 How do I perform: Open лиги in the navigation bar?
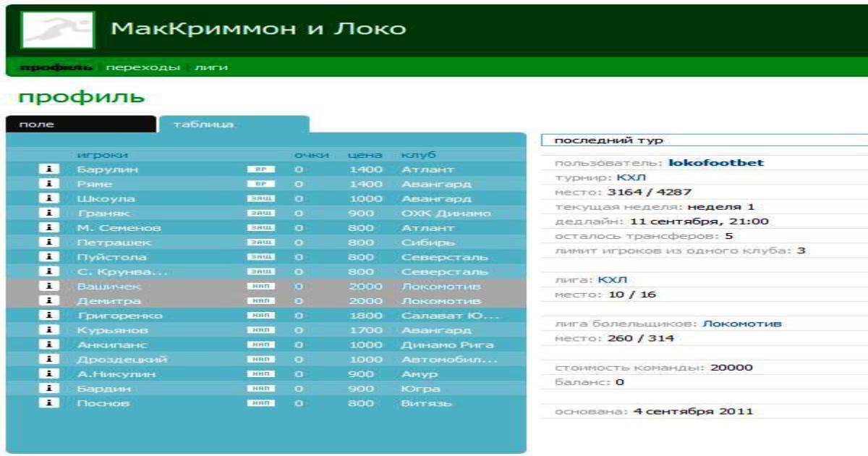pyautogui.click(x=210, y=67)
